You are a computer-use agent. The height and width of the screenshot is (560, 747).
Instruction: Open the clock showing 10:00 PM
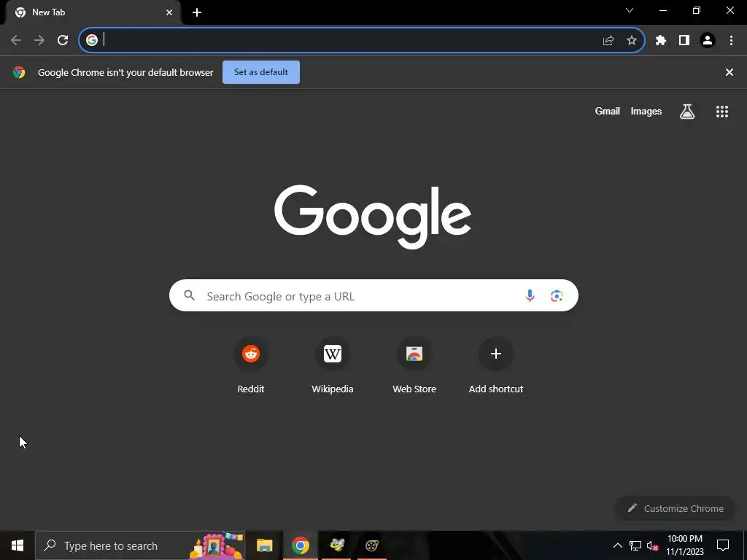point(685,545)
